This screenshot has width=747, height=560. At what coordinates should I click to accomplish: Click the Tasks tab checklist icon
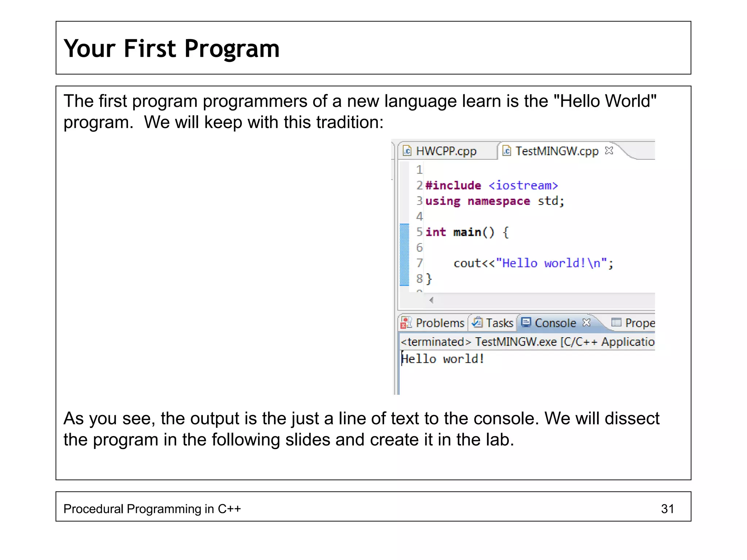(477, 322)
